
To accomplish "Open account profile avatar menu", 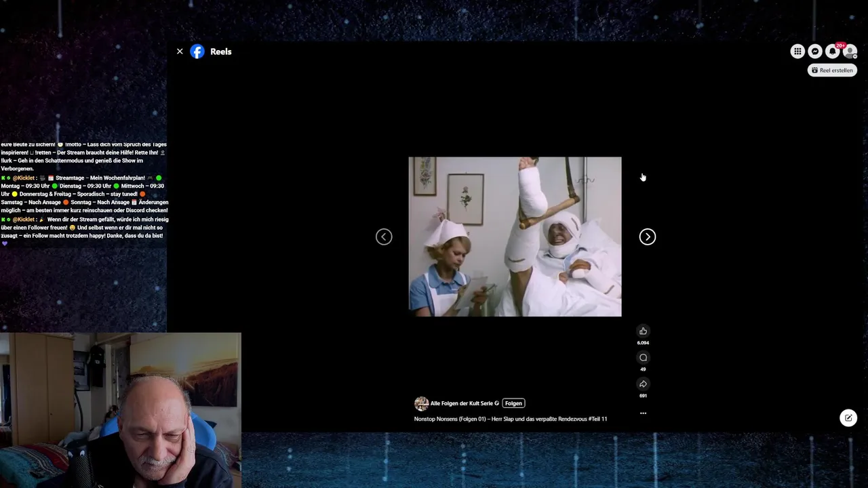I will [850, 52].
